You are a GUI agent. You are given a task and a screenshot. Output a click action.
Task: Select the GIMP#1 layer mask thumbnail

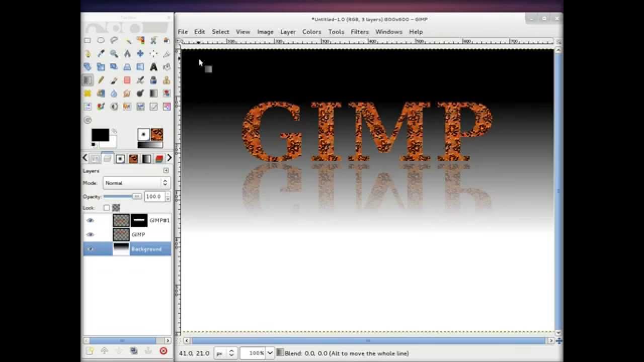[139, 220]
